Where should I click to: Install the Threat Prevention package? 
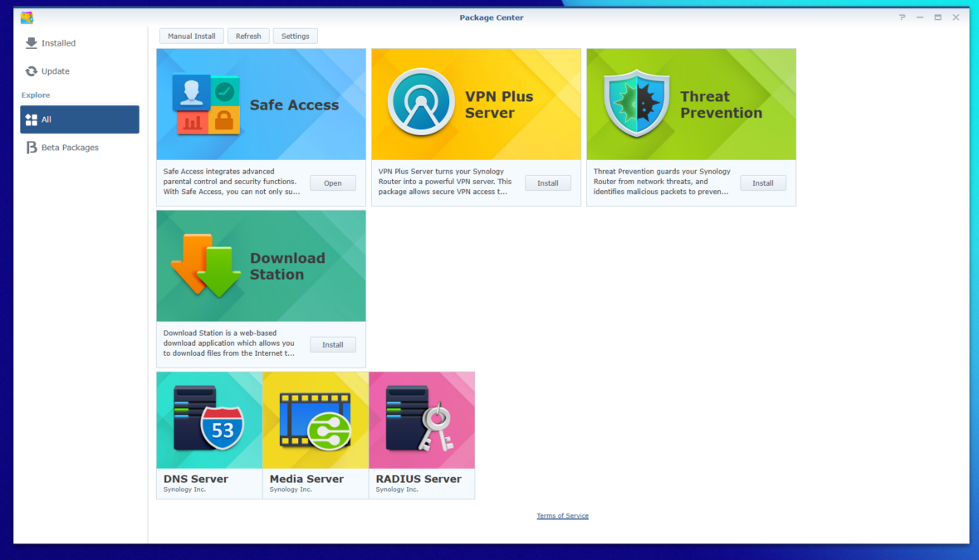pos(763,183)
